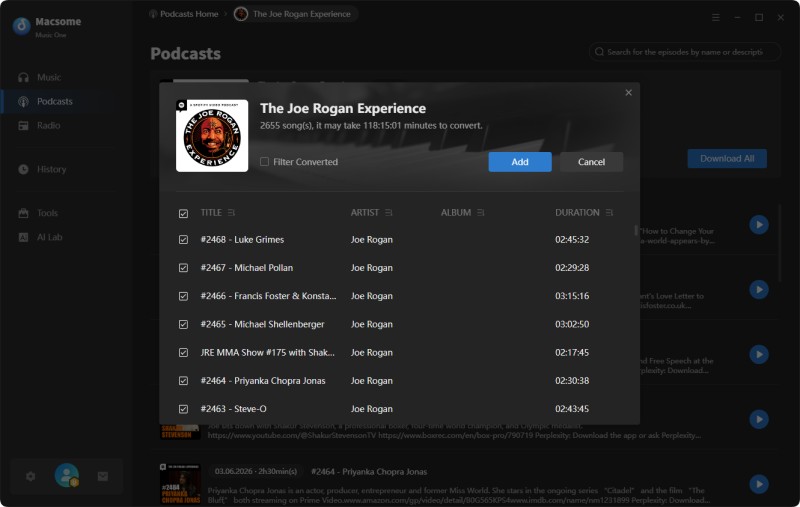Play the #2464 Priyanka Chopra Jonas episode
800x507 pixels.
tap(759, 484)
